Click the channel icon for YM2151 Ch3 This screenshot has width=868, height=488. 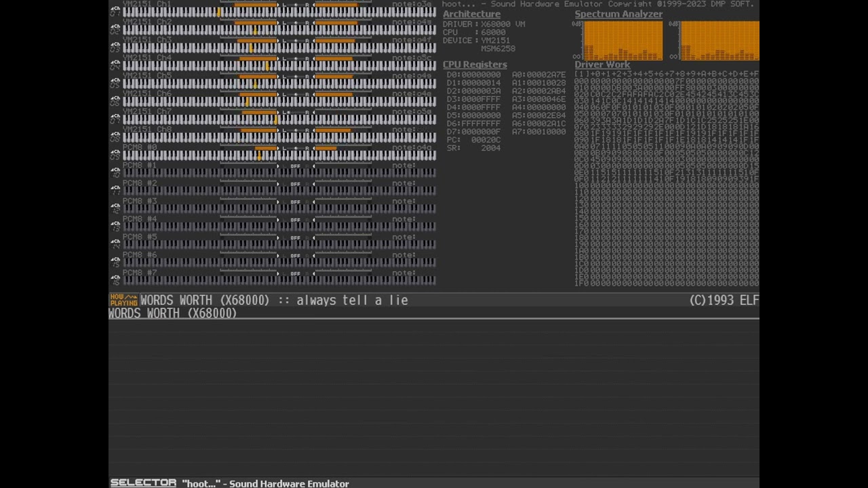(115, 46)
